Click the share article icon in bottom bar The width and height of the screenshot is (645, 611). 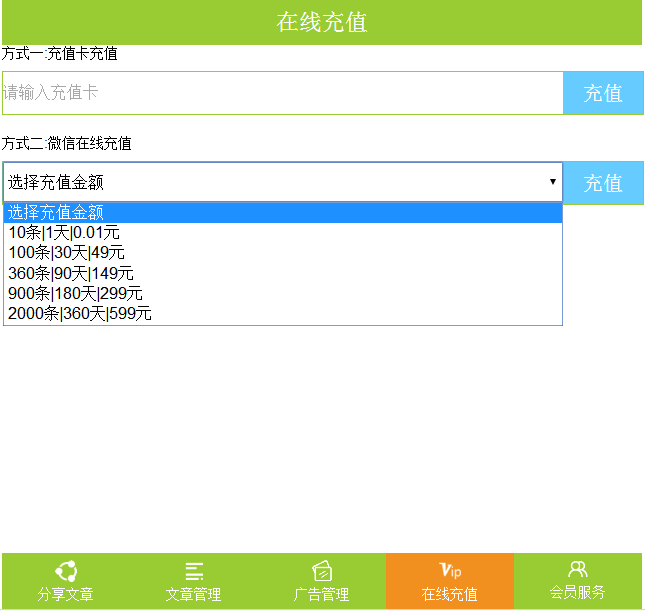pyautogui.click(x=66, y=571)
